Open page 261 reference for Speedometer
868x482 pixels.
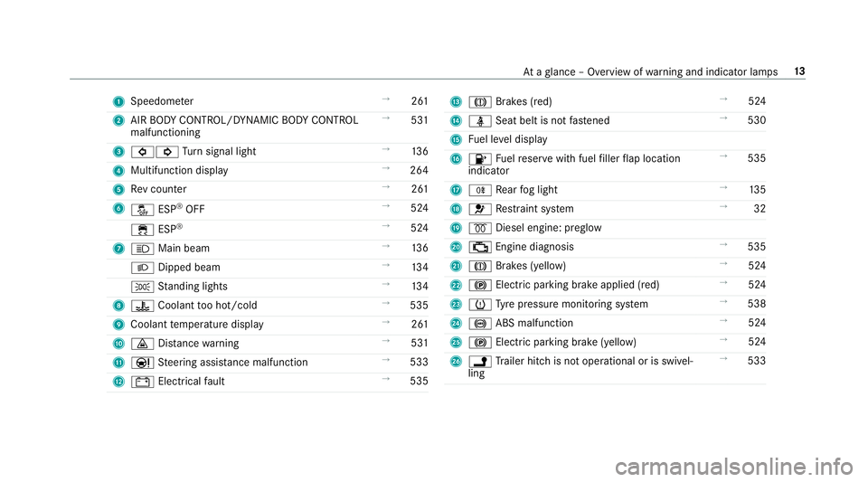(419, 101)
